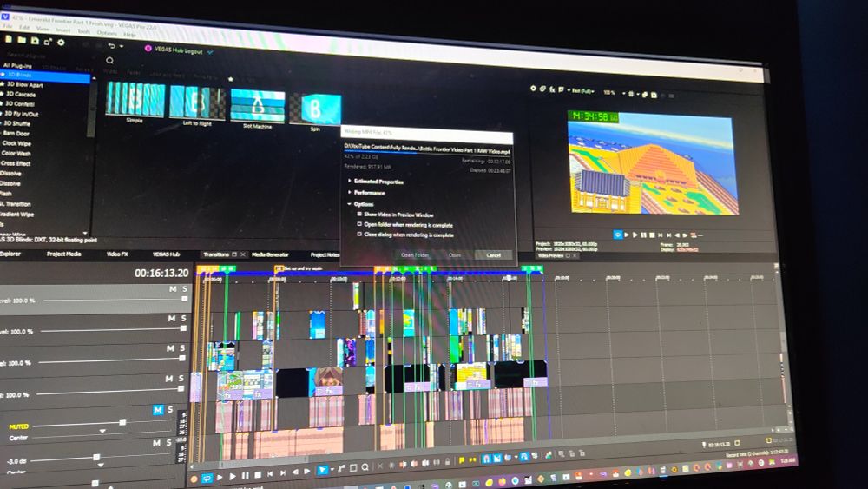Viewport: 868px width, 489px height.
Task: Open the Options menu
Action: (107, 33)
